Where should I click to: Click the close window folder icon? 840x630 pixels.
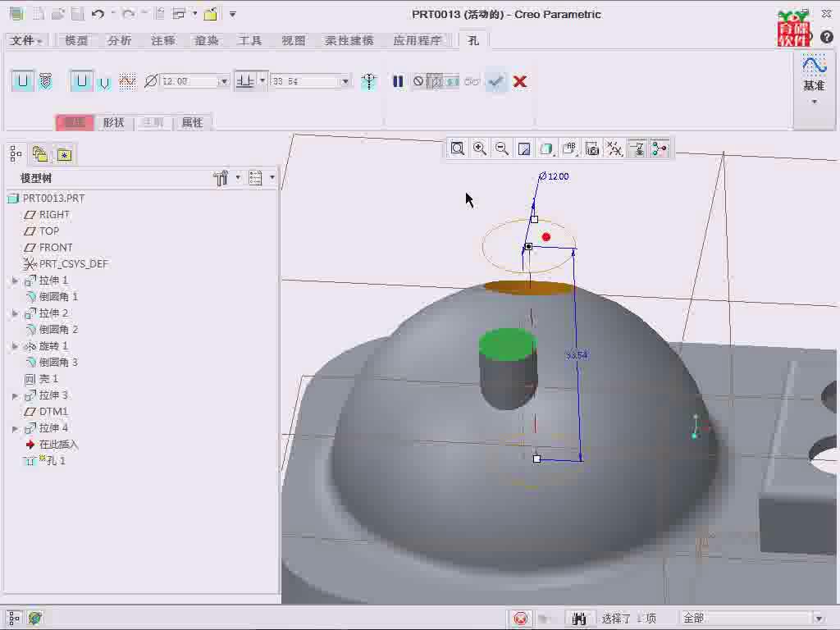pyautogui.click(x=211, y=14)
